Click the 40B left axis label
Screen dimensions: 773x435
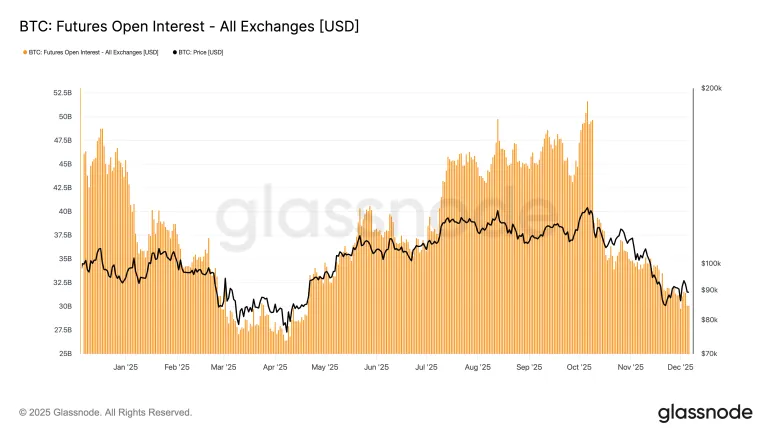pos(65,211)
